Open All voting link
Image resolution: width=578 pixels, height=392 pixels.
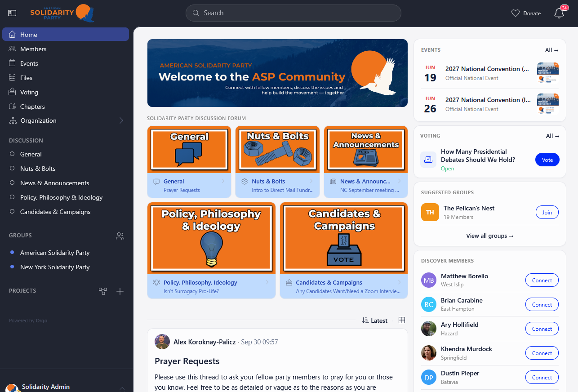click(x=553, y=136)
